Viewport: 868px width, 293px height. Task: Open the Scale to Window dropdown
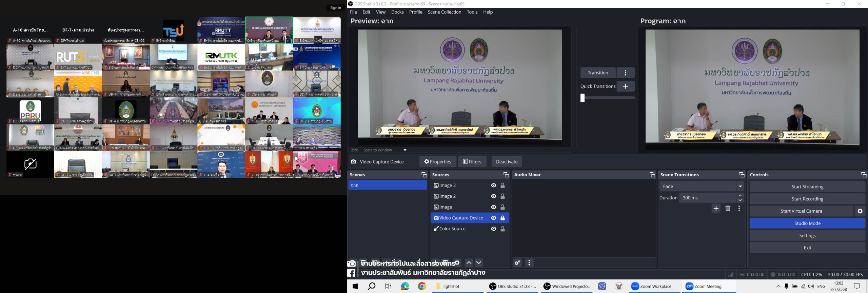coord(405,150)
